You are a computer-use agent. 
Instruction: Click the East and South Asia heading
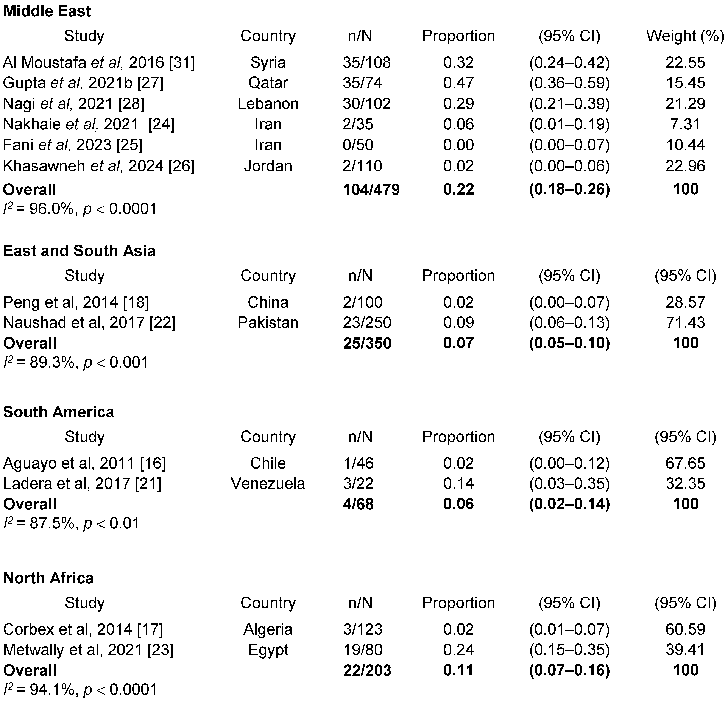[x=79, y=251]
